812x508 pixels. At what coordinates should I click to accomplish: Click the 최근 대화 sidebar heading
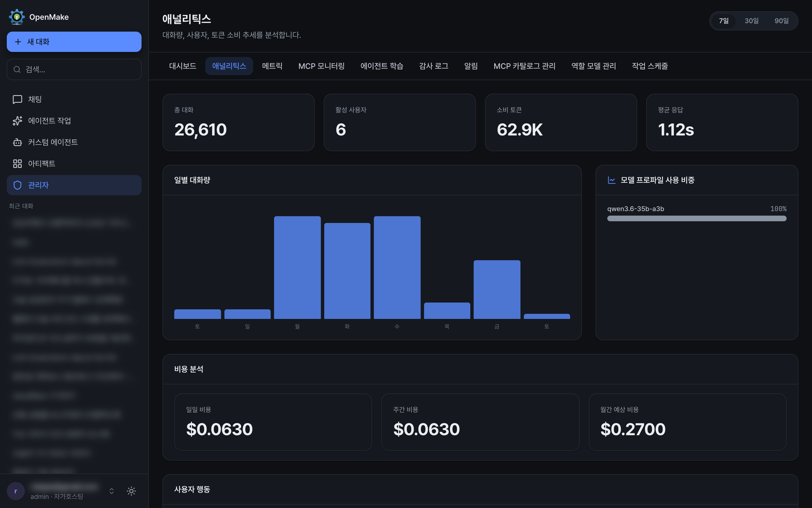21,206
